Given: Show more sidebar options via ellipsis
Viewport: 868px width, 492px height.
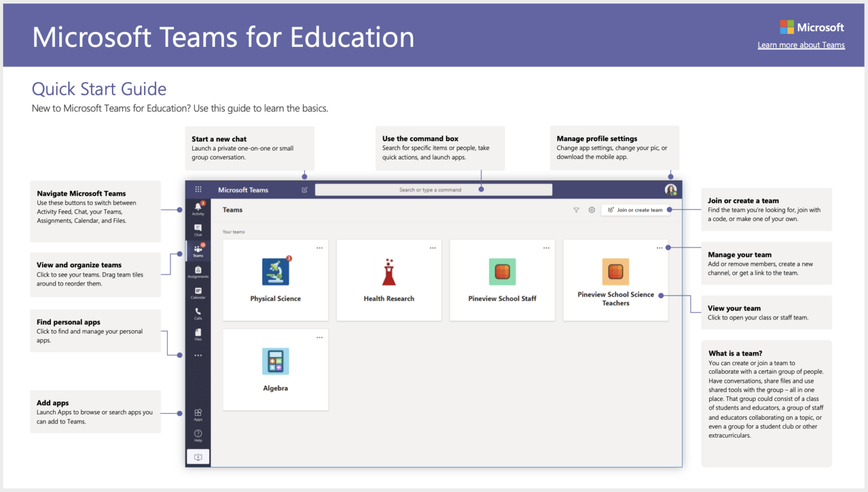Looking at the screenshot, I should pos(198,355).
